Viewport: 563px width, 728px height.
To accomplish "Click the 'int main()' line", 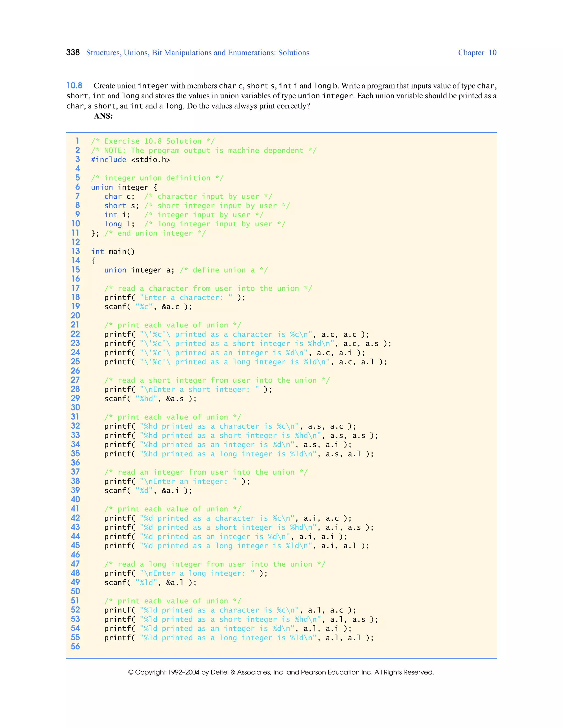I will 113,252.
